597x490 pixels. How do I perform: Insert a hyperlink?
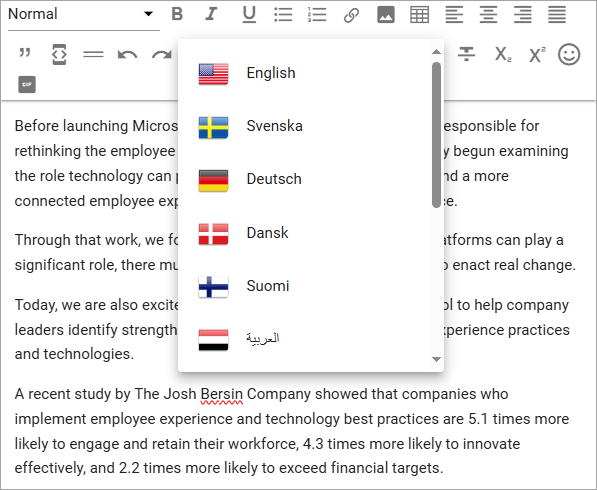point(351,15)
